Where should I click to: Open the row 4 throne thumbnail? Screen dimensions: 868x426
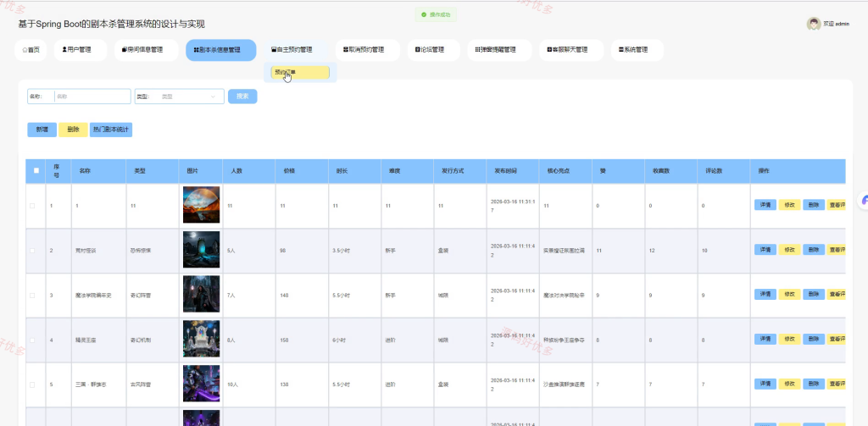202,339
